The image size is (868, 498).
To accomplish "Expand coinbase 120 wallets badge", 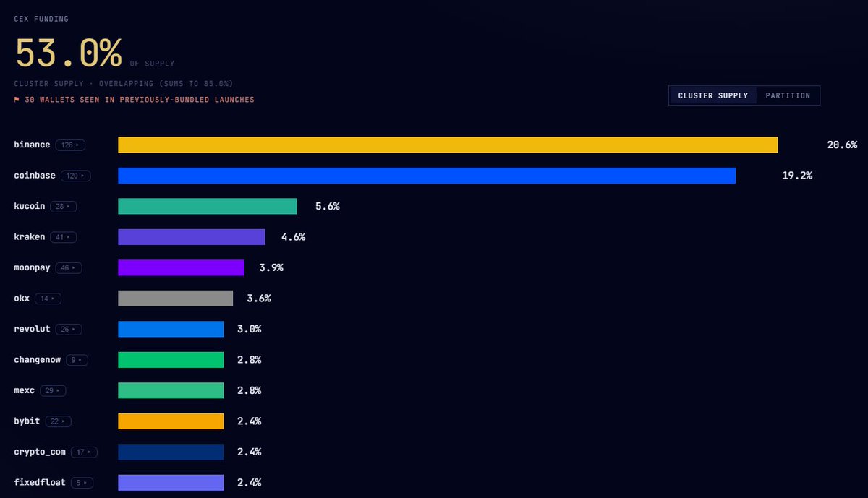I will [75, 176].
